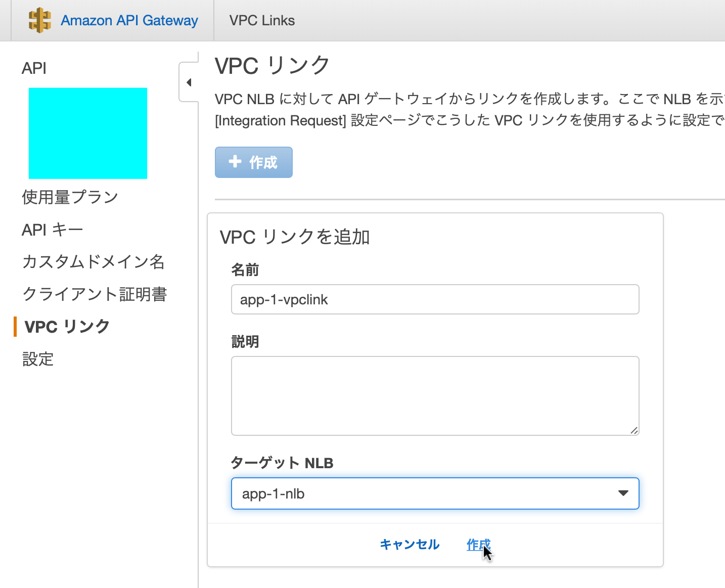Screen dimensions: 725x588
Task: Click 作成 to create the VPC link
Action: pyautogui.click(x=478, y=545)
